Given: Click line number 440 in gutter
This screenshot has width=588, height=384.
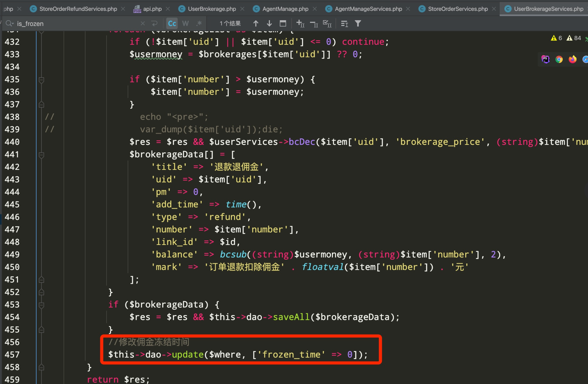Looking at the screenshot, I should tap(12, 142).
